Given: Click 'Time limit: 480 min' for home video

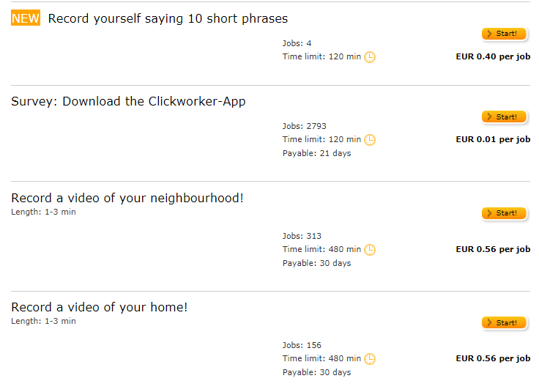Looking at the screenshot, I should pos(321,359).
